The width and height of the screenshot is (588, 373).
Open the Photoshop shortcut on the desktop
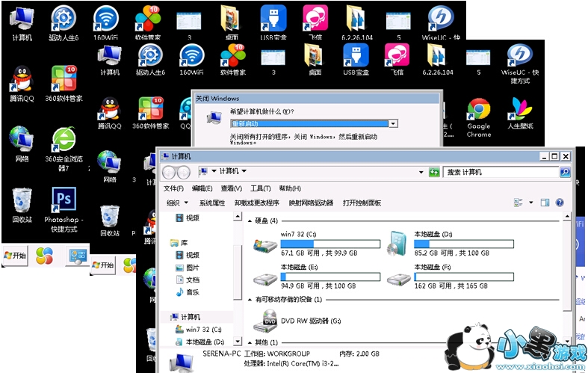63,200
